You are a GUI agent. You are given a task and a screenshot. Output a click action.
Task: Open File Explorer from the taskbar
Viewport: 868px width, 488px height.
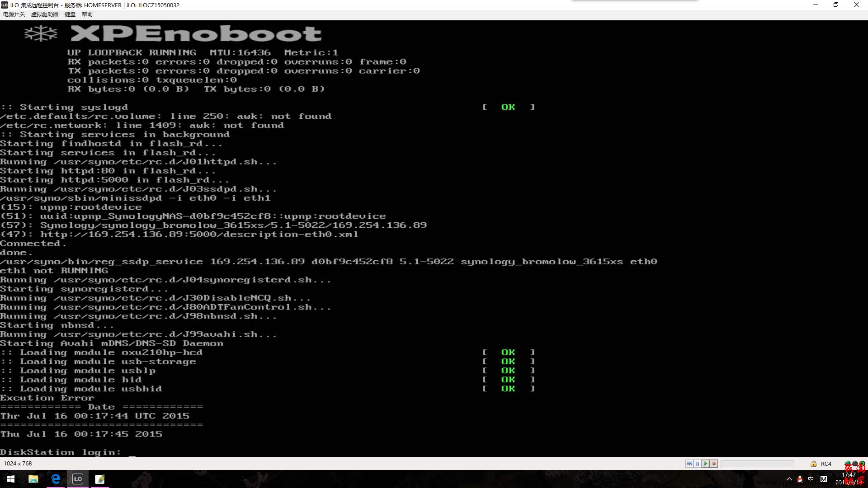coord(33,479)
